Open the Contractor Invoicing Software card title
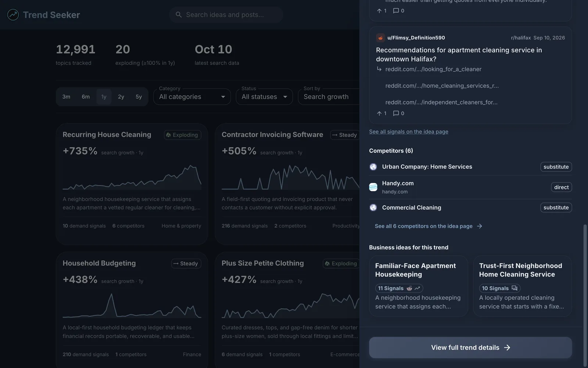This screenshot has height=368, width=588. (x=272, y=135)
